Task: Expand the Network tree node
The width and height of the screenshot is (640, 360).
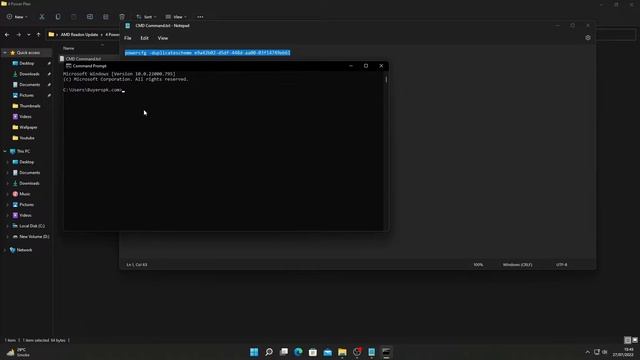Action: pyautogui.click(x=5, y=250)
